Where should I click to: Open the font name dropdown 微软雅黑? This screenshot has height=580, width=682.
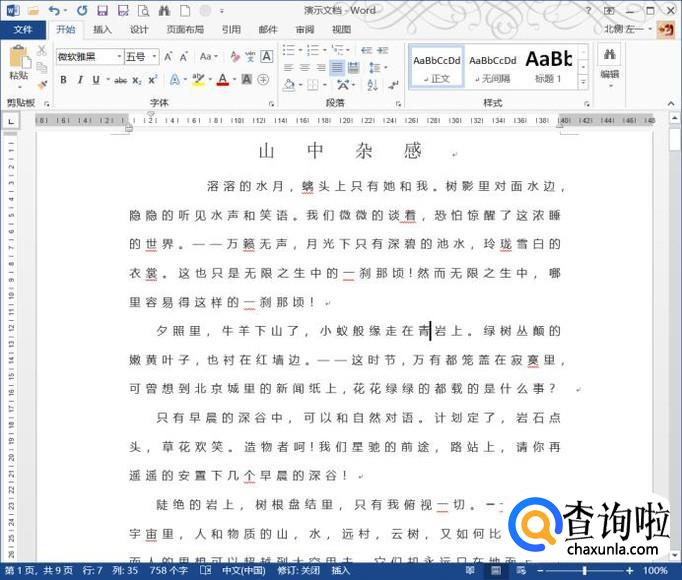pos(89,57)
